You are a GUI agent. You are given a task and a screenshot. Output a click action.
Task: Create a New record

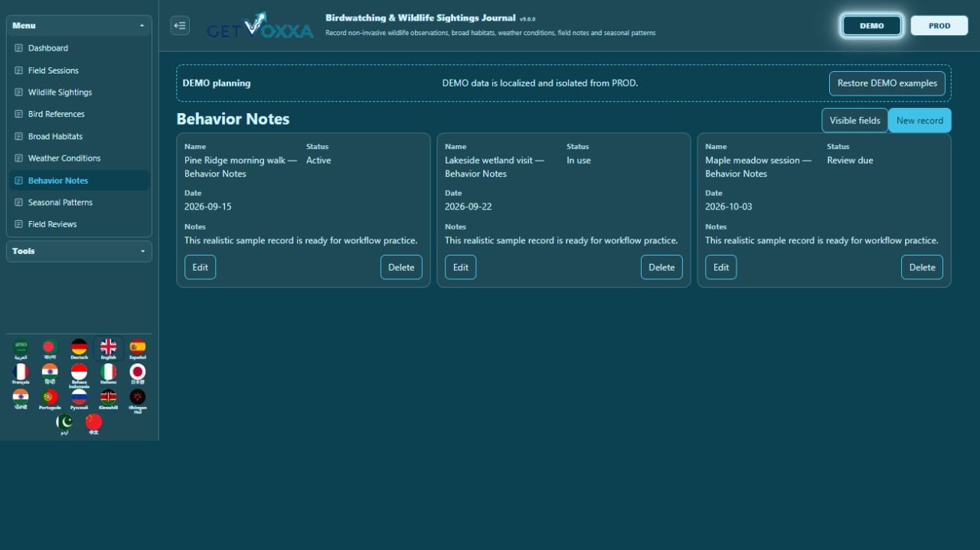pyautogui.click(x=920, y=120)
